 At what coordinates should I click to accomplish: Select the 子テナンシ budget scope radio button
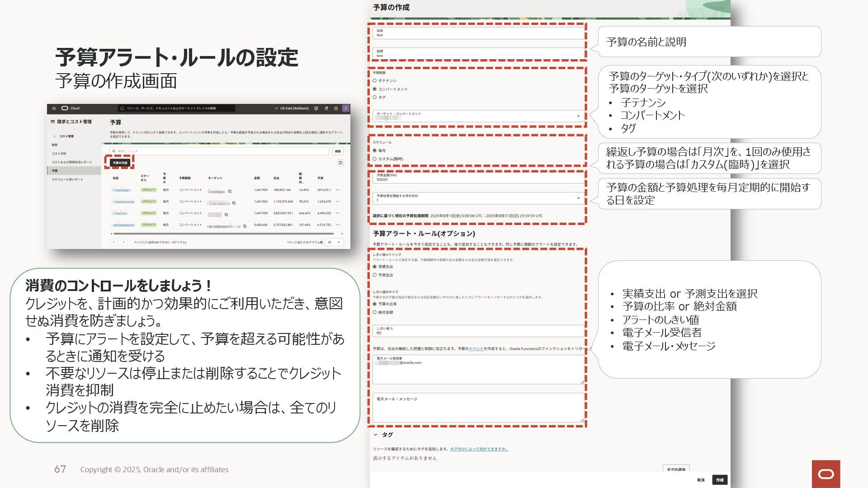(x=375, y=81)
